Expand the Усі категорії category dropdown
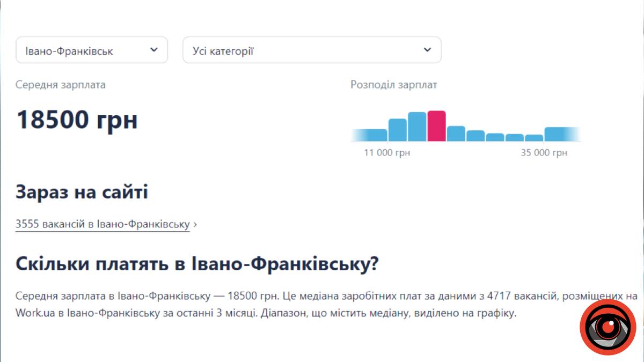The height and width of the screenshot is (362, 644). 312,50
